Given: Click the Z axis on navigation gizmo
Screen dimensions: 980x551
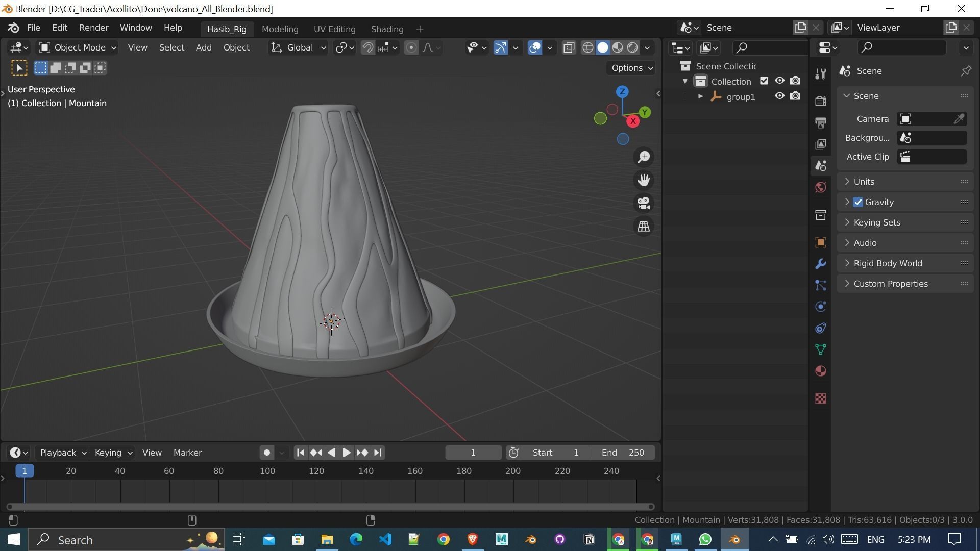Looking at the screenshot, I should pyautogui.click(x=622, y=92).
